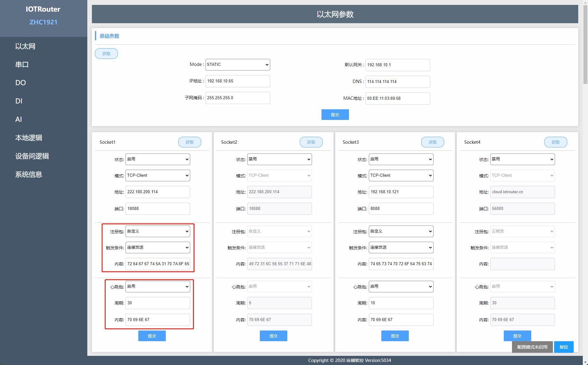
Task: Expand the Mode STATIC dropdown
Action: [238, 64]
